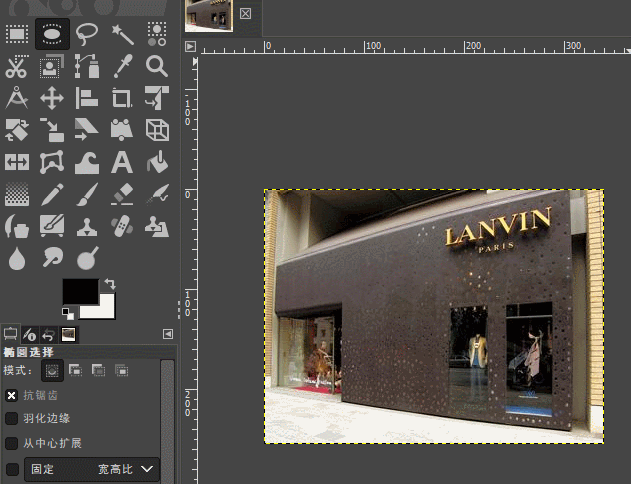Select the Color Picker eyedropper tool
631x484 pixels.
(x=122, y=66)
